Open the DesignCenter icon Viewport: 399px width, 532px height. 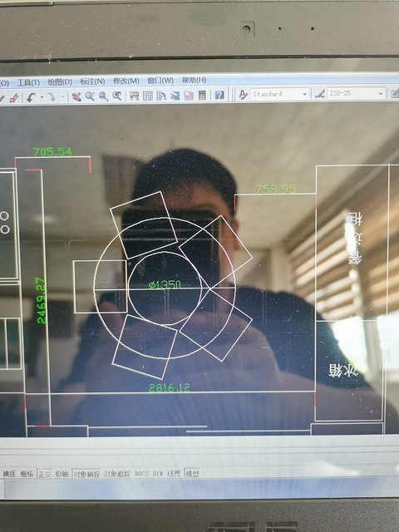click(x=148, y=96)
